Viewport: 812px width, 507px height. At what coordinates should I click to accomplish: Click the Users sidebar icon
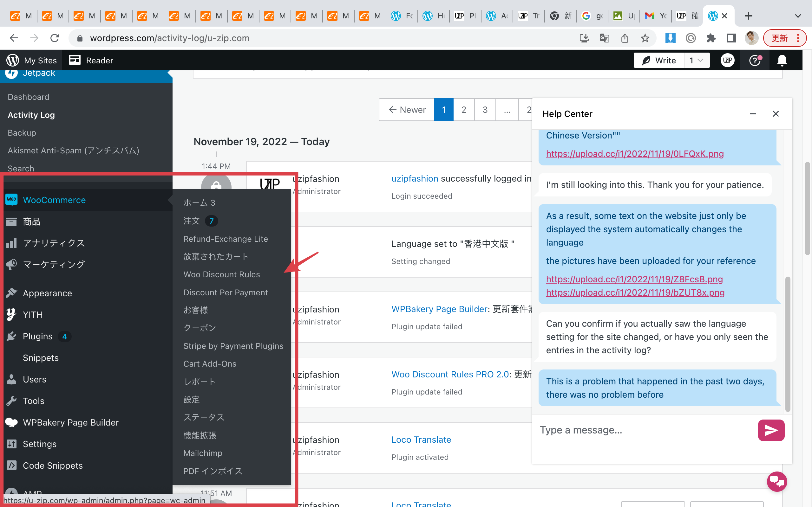(11, 379)
